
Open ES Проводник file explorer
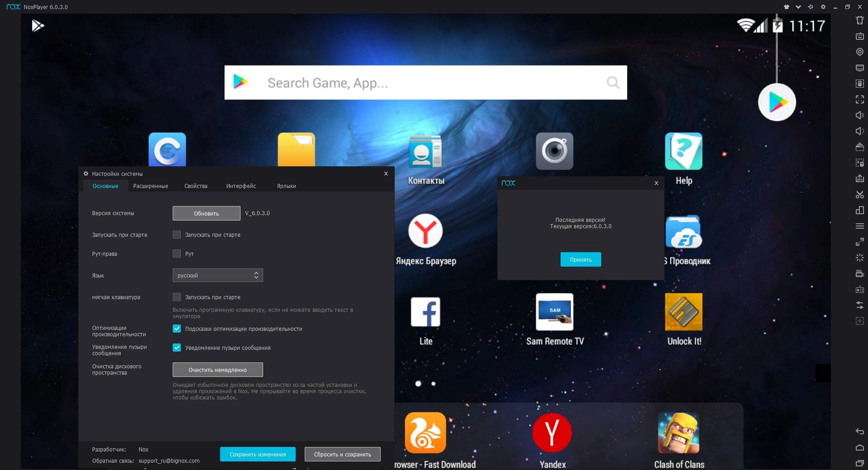point(684,232)
